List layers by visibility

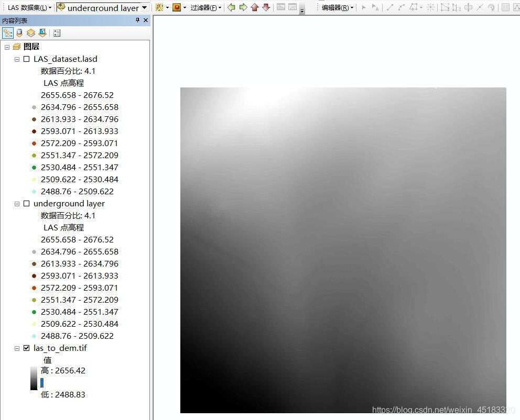tap(31, 33)
